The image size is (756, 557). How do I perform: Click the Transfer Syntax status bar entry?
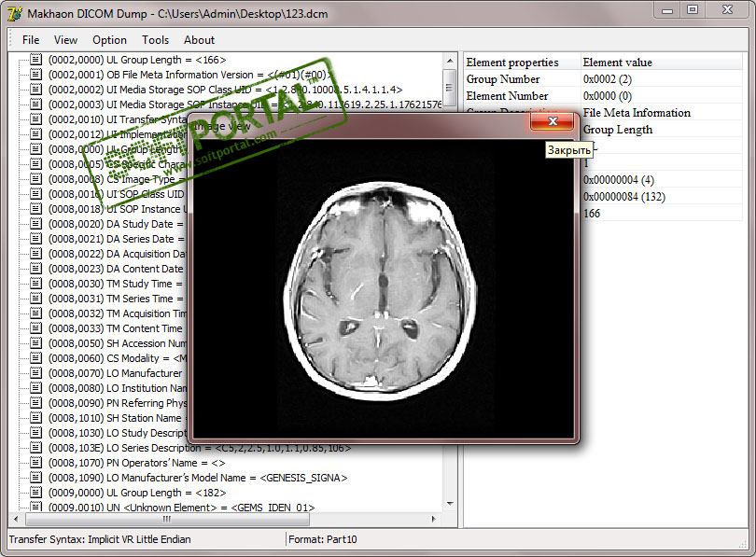click(100, 539)
